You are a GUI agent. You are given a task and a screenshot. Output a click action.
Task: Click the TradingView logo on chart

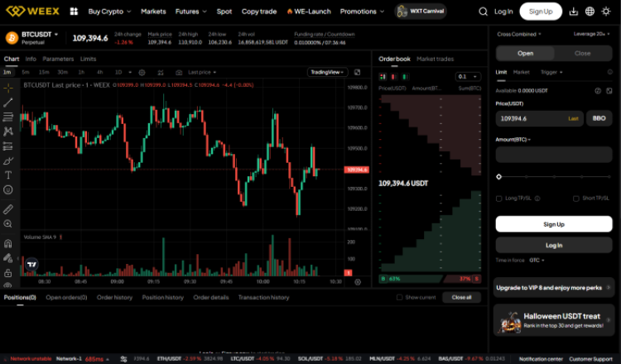(x=31, y=264)
